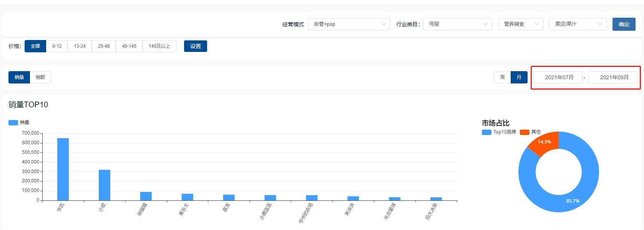644x230 pixels.
Task: Expand the 母婴 industry category dropdown
Action: [x=457, y=24]
